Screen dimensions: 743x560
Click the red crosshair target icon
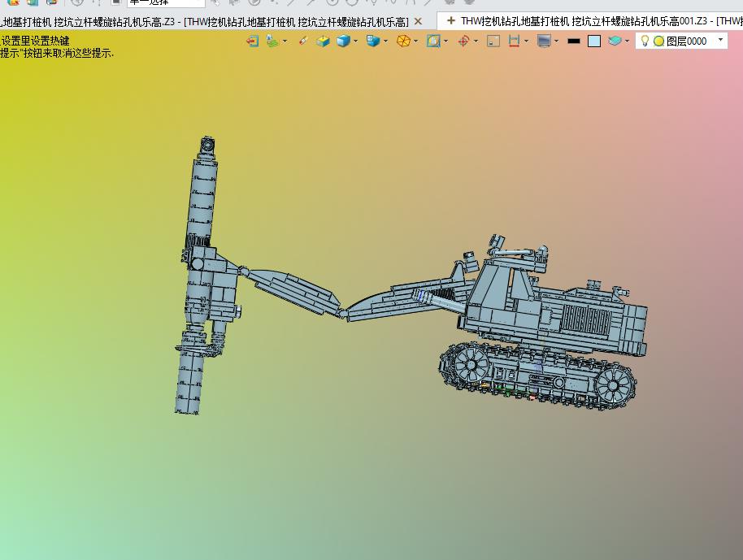coord(464,41)
